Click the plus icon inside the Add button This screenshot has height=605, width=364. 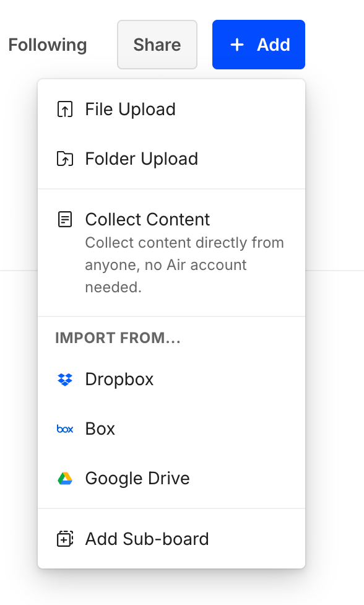pos(236,45)
